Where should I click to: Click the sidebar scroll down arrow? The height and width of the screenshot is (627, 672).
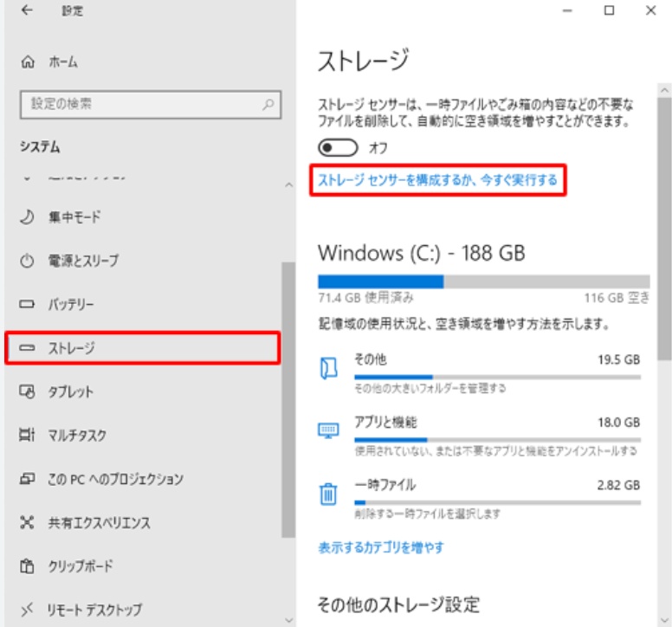point(289,620)
